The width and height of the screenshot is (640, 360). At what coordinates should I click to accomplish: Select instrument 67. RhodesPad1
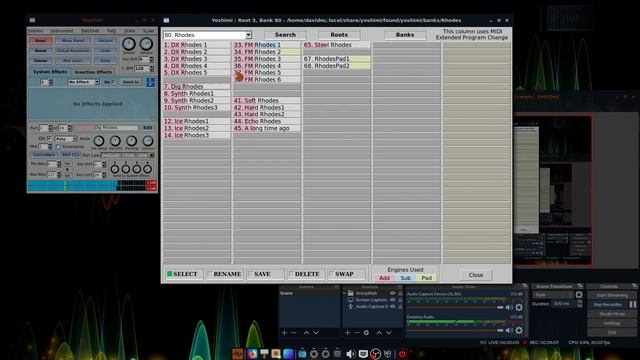(337, 59)
